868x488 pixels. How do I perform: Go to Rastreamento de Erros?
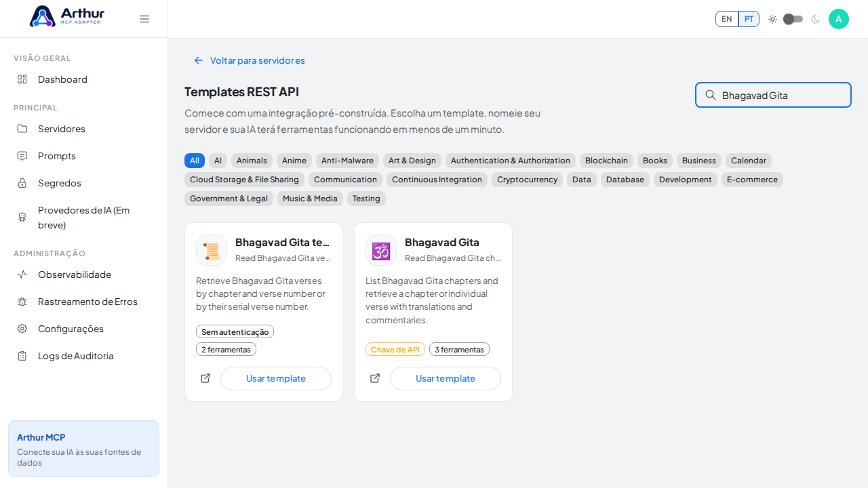84,302
